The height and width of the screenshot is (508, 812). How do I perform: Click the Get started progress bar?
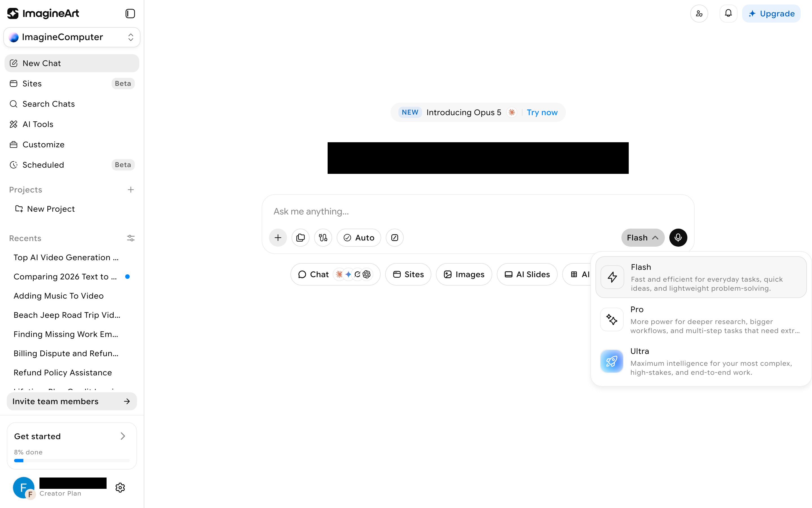tap(72, 461)
